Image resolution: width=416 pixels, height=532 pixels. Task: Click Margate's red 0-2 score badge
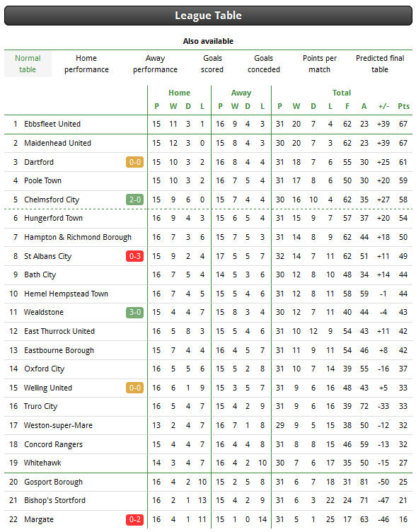point(134,519)
